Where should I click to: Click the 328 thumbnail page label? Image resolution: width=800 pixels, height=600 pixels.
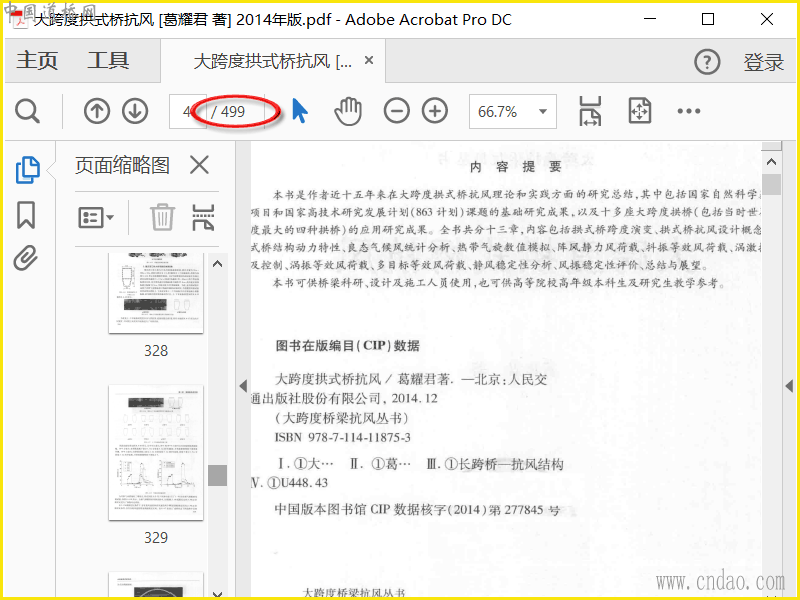point(156,351)
